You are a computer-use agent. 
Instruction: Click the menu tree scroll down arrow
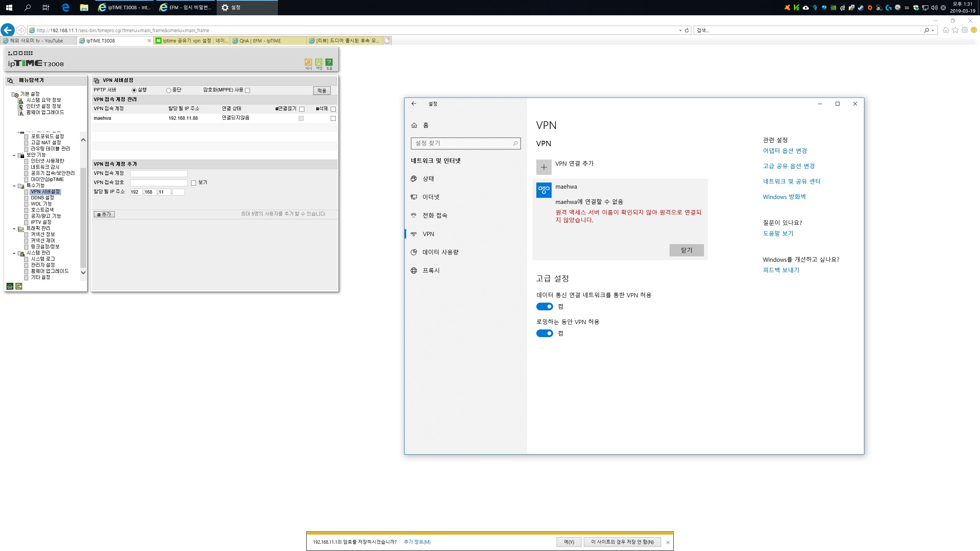[83, 272]
